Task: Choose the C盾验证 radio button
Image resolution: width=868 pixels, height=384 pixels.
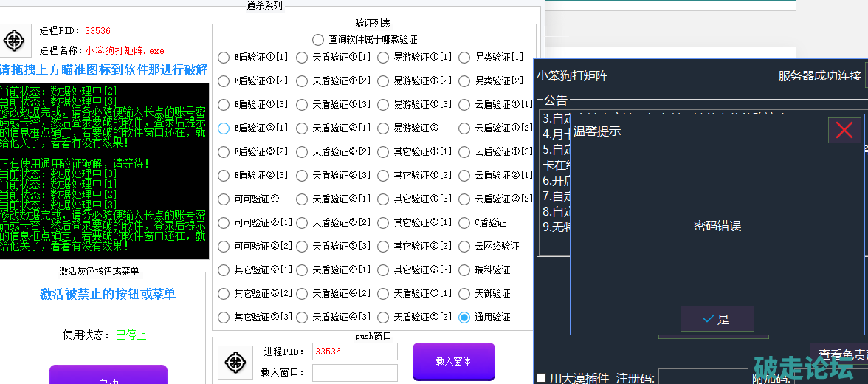Action: click(x=464, y=223)
